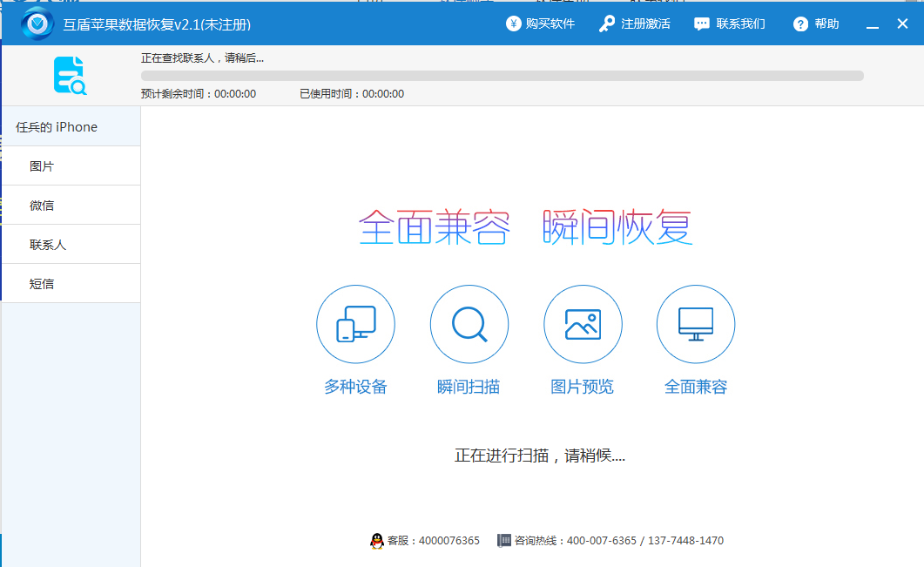Click the 全面兼容 monitor circle icon
This screenshot has width=924, height=567.
(695, 323)
